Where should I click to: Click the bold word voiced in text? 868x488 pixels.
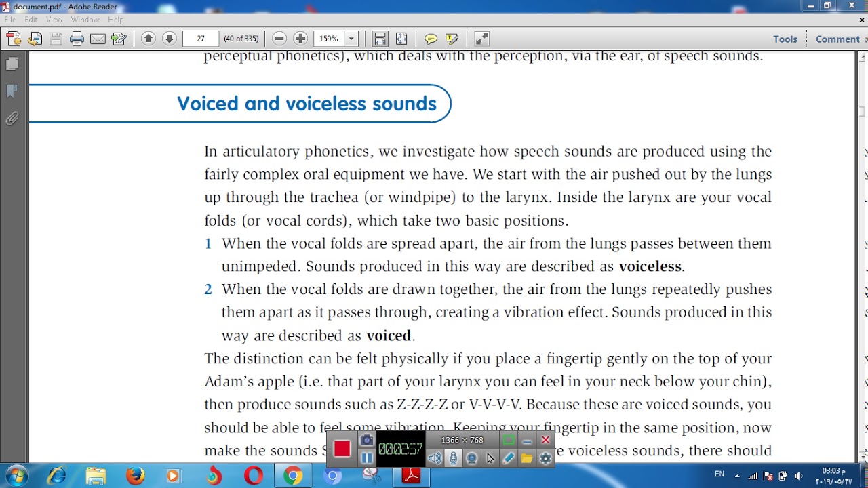click(389, 335)
